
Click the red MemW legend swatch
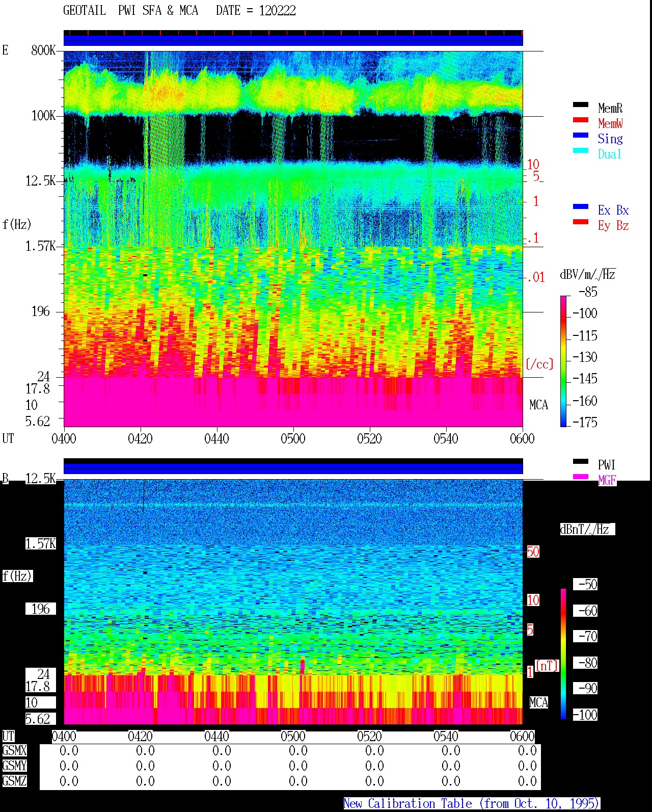[x=580, y=120]
